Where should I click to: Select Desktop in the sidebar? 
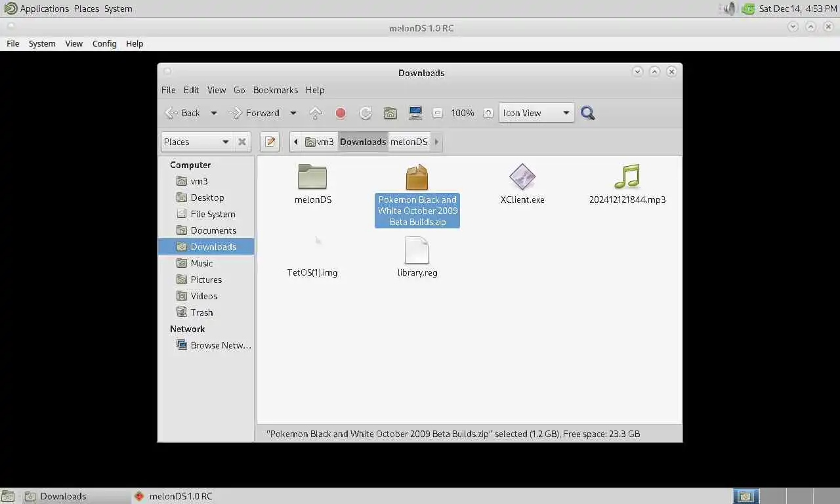tap(206, 198)
